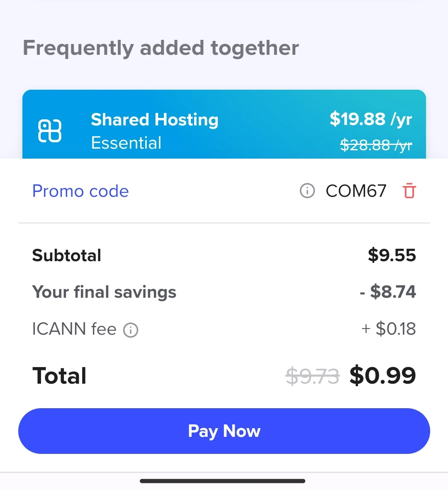This screenshot has width=448, height=490.
Task: Click the applied COM67 promo code
Action: 356,191
